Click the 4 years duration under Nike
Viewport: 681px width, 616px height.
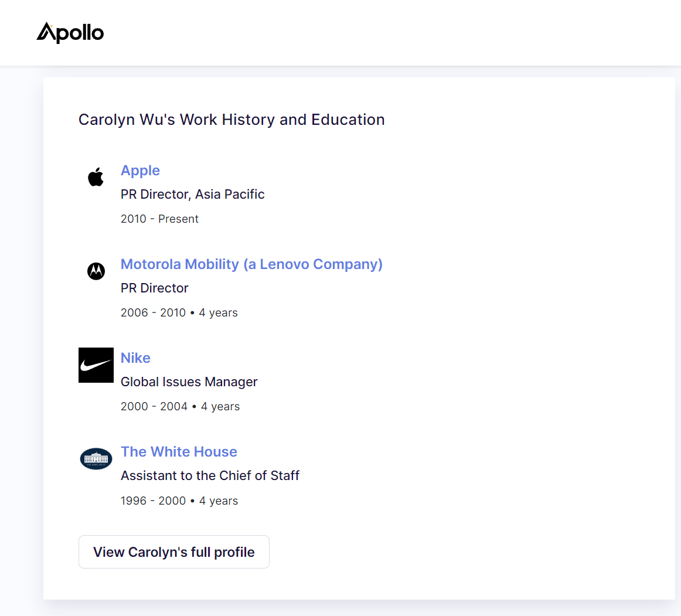[x=220, y=407]
